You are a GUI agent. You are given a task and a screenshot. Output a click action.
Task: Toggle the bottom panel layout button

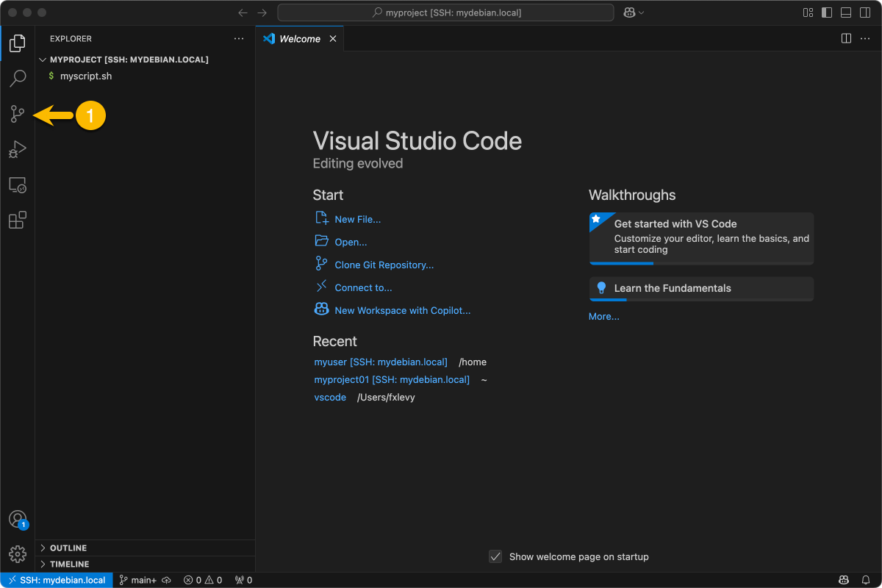(x=846, y=12)
